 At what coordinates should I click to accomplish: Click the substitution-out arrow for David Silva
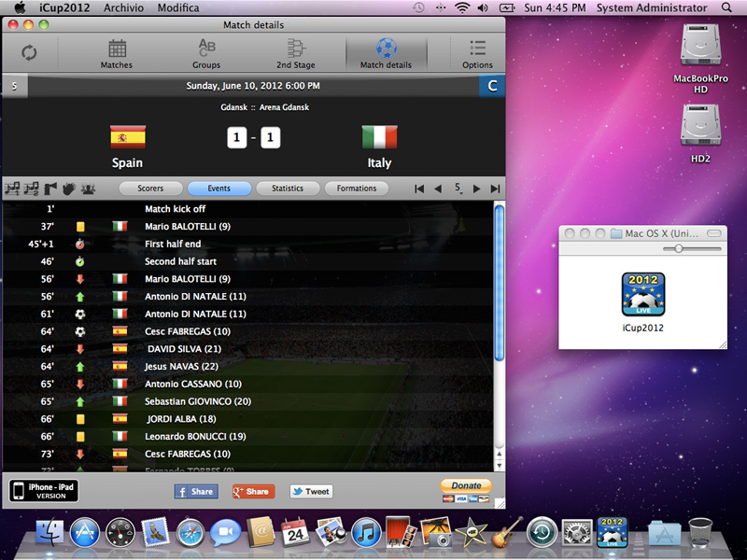pos(80,349)
